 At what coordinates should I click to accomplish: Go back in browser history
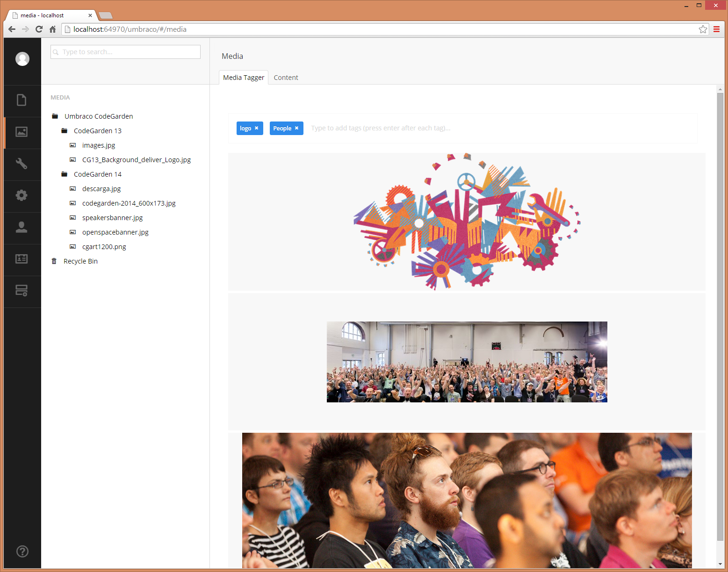(x=12, y=29)
